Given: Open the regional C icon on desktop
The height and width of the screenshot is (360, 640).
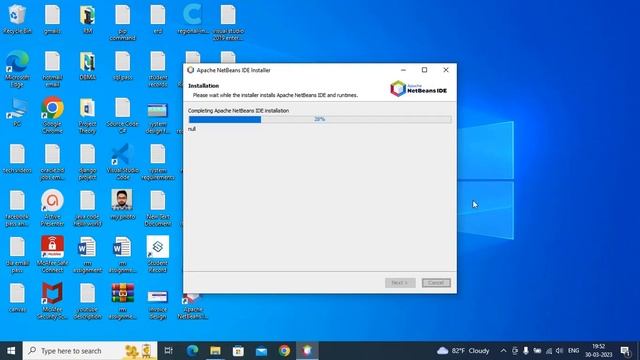Looking at the screenshot, I should (x=192, y=19).
